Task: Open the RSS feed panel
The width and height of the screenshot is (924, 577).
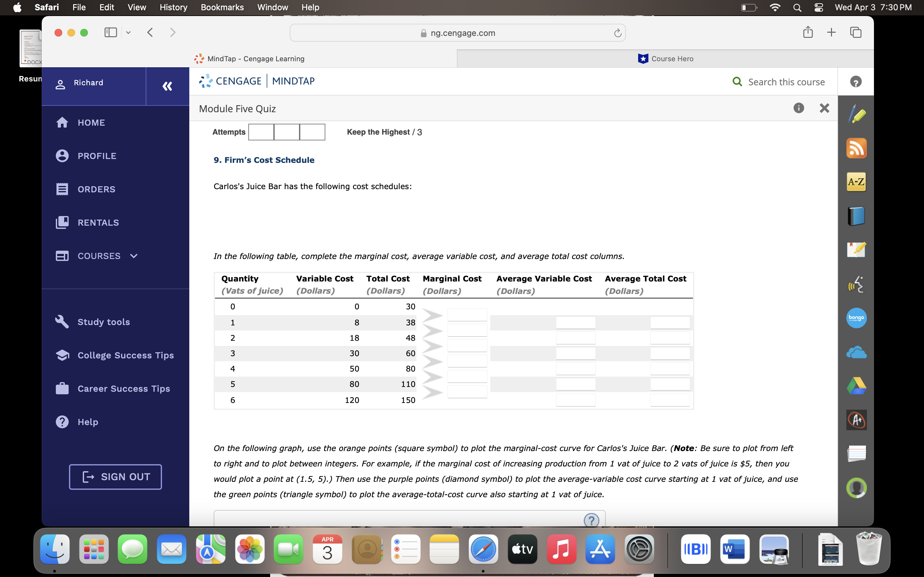Action: tap(856, 148)
